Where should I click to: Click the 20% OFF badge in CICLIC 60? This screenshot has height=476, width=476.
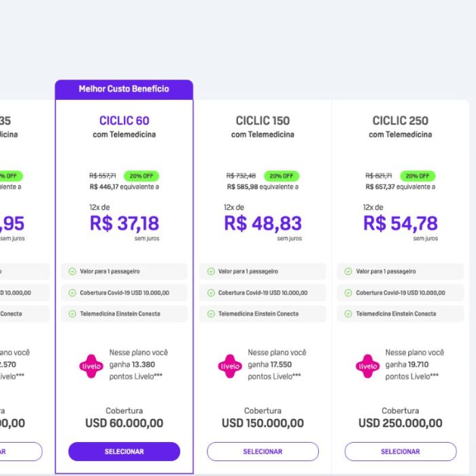click(x=141, y=176)
